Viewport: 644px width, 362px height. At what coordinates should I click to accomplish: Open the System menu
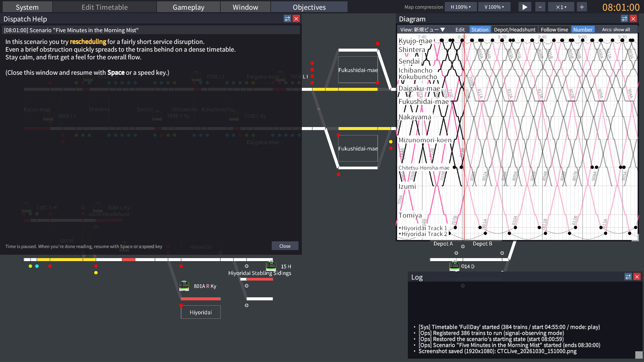pyautogui.click(x=27, y=7)
